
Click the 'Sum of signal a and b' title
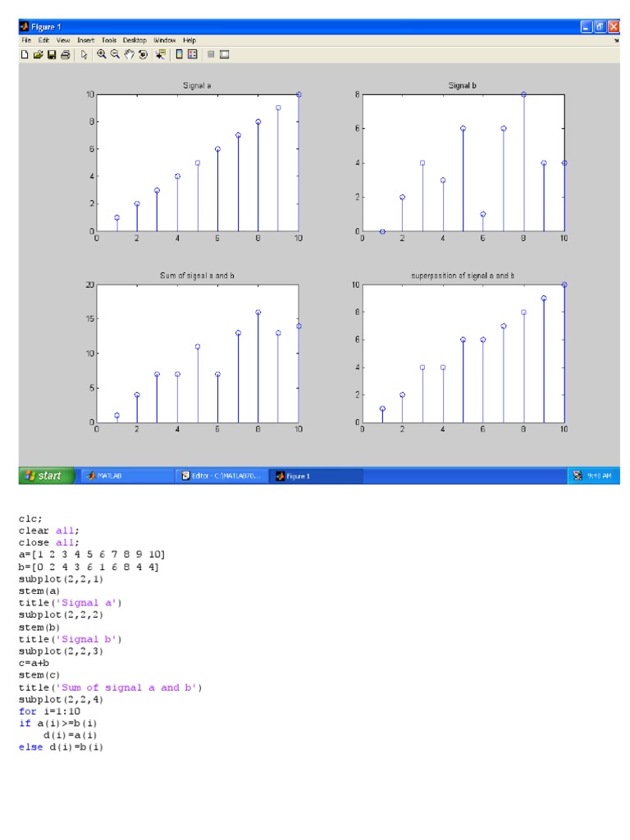tap(197, 276)
